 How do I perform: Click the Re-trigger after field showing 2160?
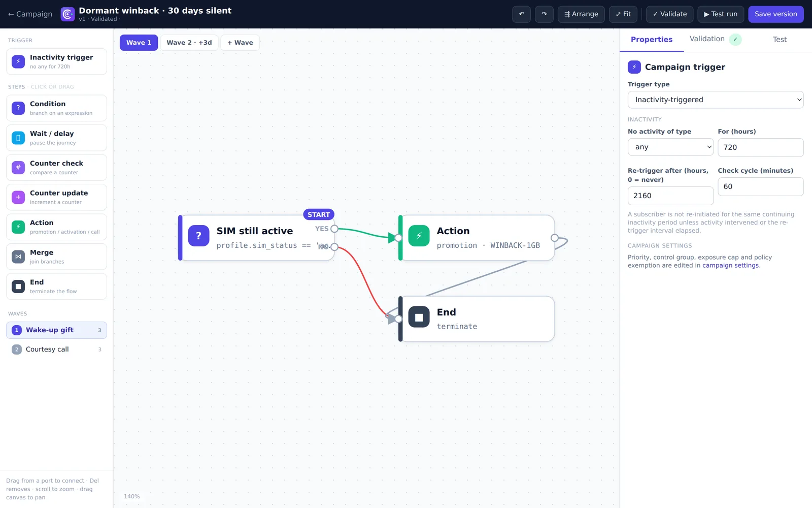[x=670, y=196]
